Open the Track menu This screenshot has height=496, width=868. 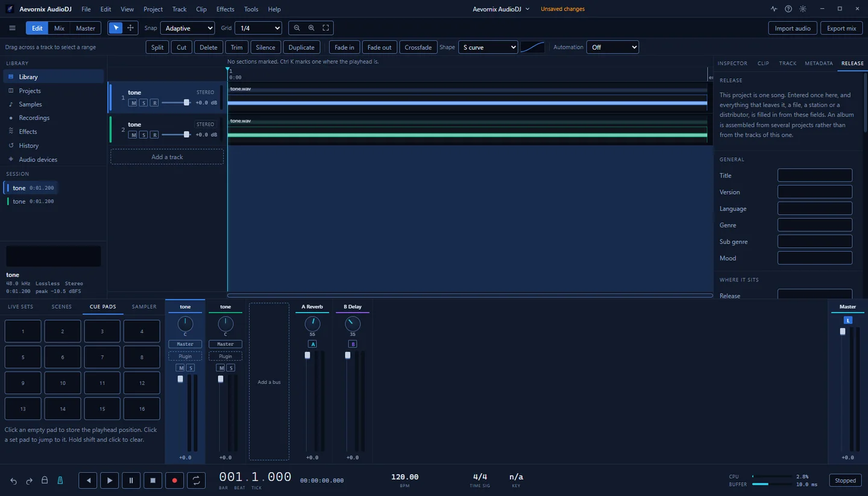click(x=179, y=9)
